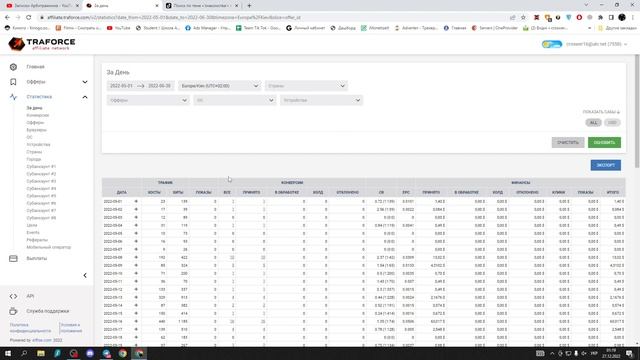This screenshot has width=640, height=360.
Task: Click the share icon in the address bar
Action: coord(513,18)
